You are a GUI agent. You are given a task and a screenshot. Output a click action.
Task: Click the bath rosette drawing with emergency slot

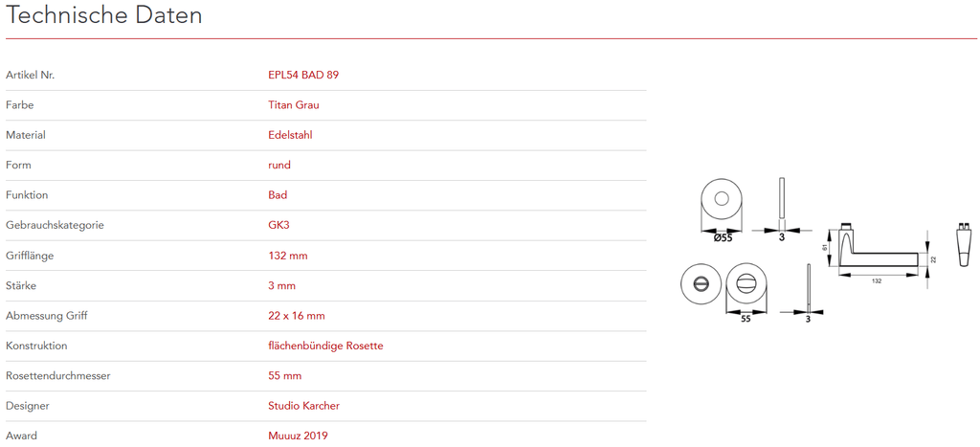pos(699,284)
